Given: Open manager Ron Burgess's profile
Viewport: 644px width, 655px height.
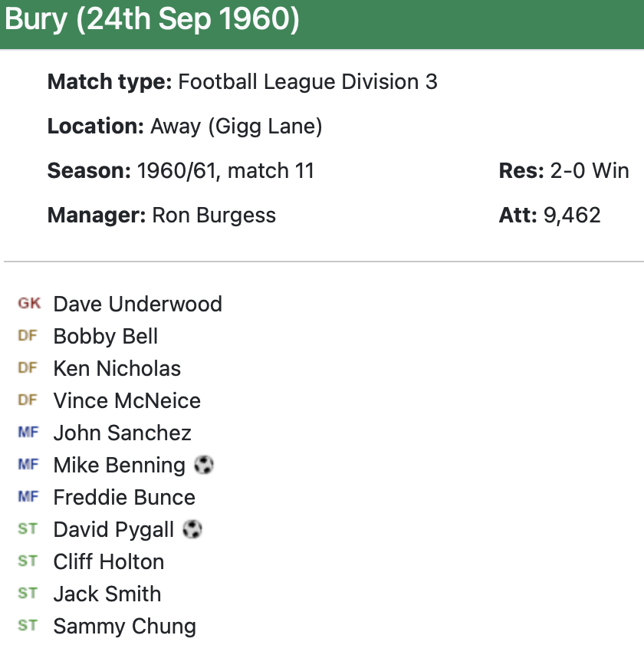Looking at the screenshot, I should (x=214, y=215).
